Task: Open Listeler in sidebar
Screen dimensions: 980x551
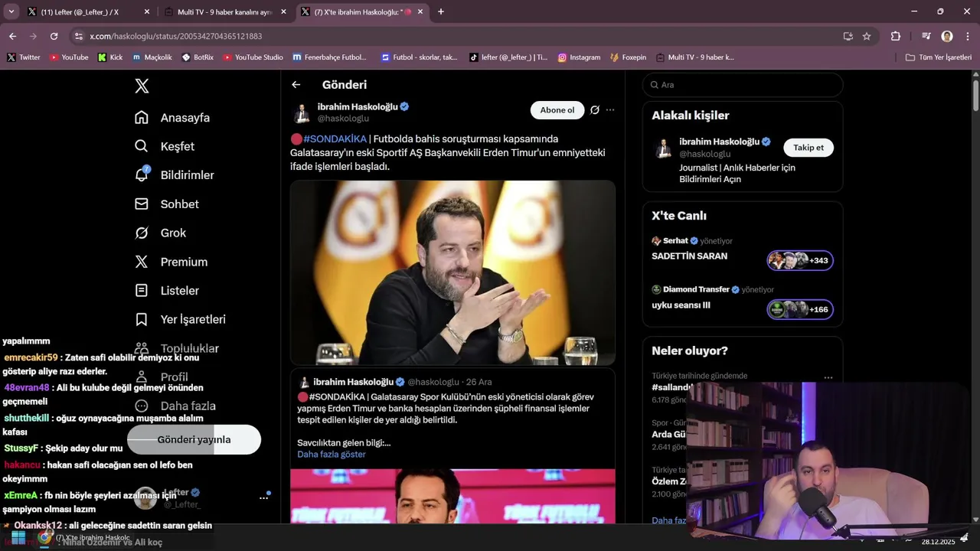Action: tap(167, 291)
